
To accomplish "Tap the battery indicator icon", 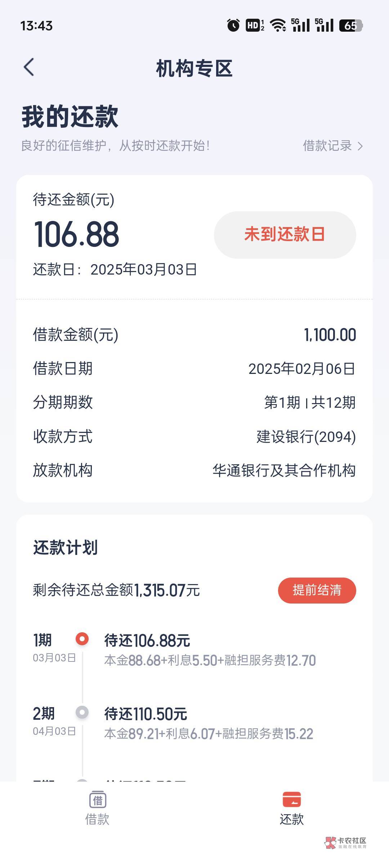I will (x=350, y=25).
